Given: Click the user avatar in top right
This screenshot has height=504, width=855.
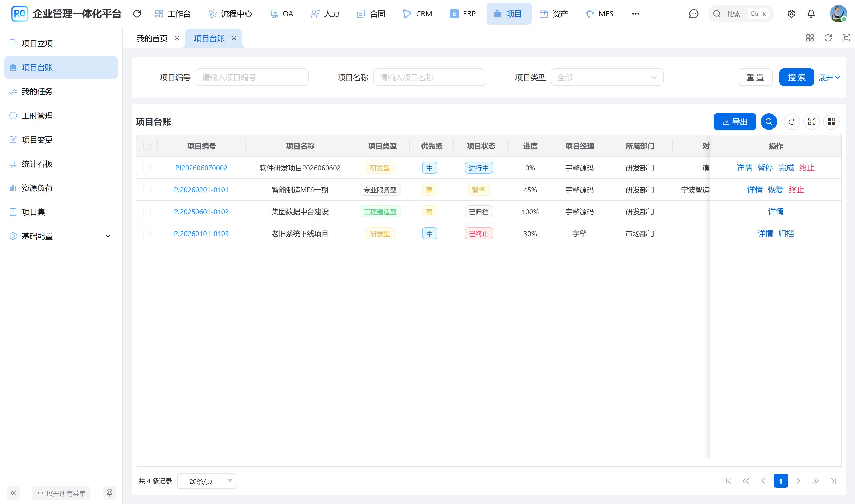Looking at the screenshot, I should coord(838,14).
